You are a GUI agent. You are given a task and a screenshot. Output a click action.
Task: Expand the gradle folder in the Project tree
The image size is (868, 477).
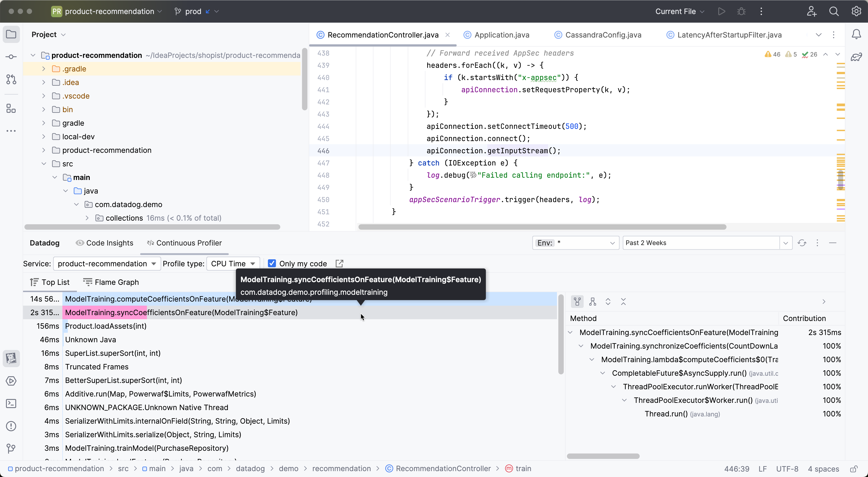click(43, 123)
